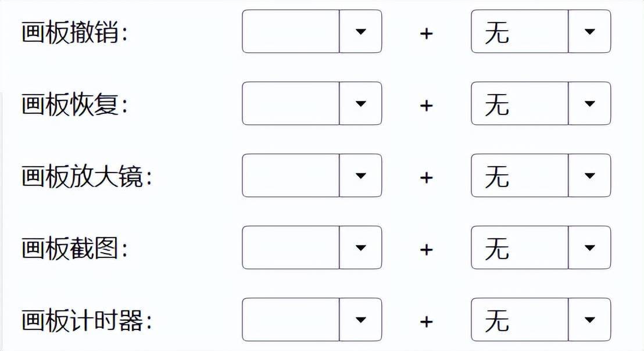This screenshot has width=644, height=351.
Task: Select the 无 value field for 画板恢复
Action: [520, 103]
